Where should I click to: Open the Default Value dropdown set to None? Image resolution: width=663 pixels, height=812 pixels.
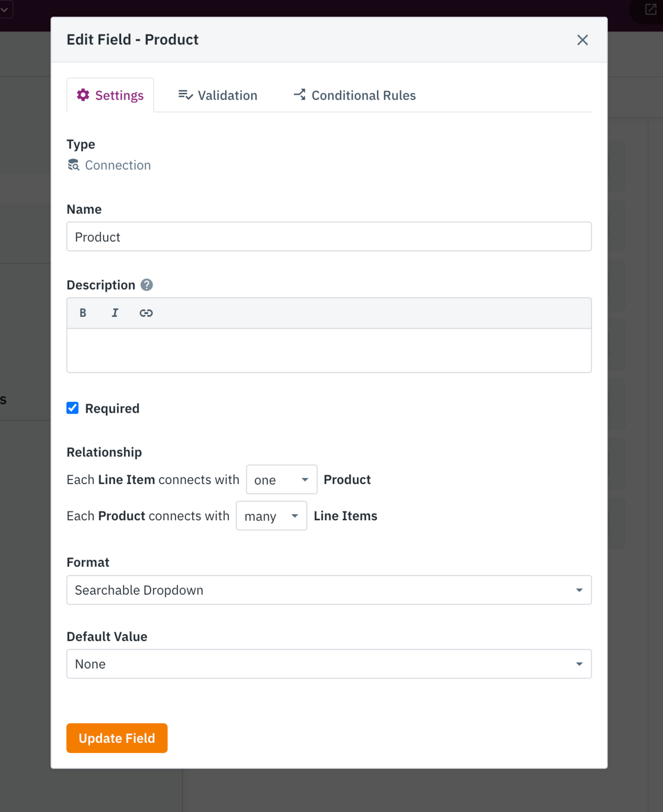[329, 664]
